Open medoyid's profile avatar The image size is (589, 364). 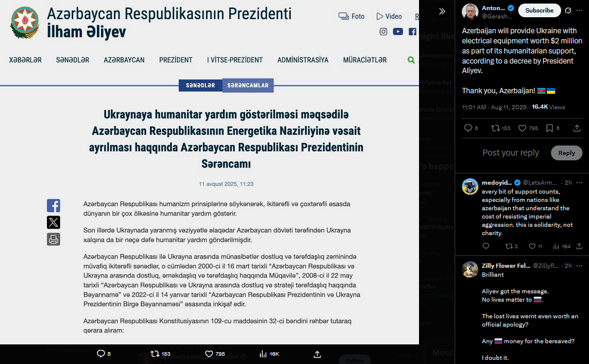click(x=470, y=186)
